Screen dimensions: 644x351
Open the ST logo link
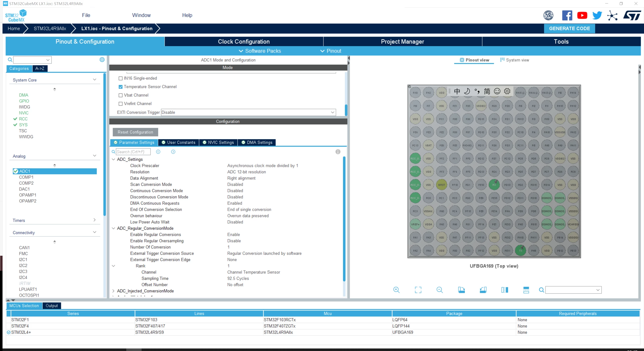[x=632, y=16]
